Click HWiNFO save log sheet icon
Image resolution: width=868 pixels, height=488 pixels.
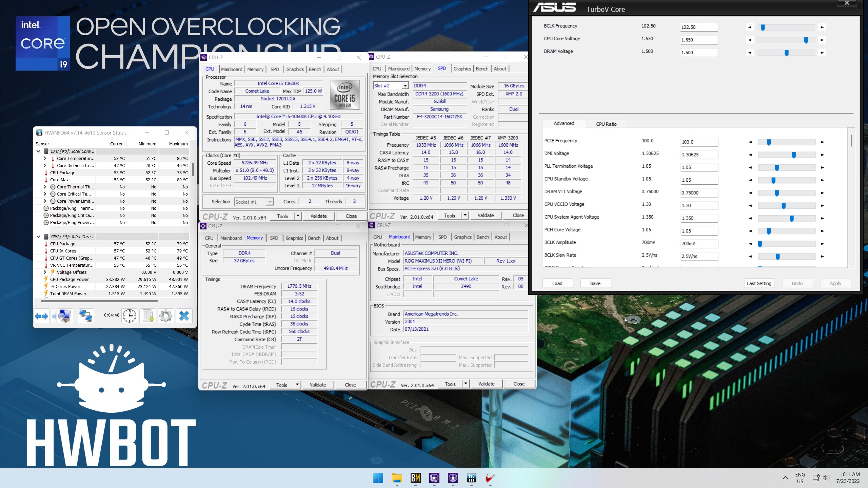point(148,316)
